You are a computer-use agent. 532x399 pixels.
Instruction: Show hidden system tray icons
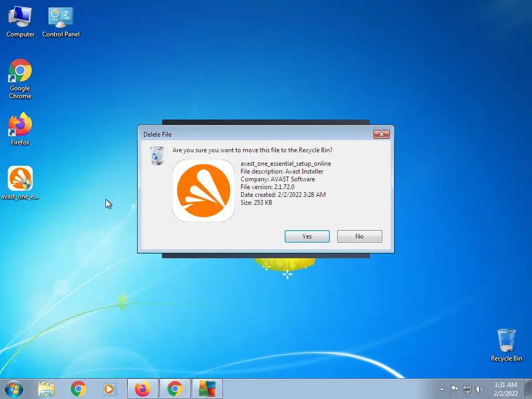tap(442, 389)
